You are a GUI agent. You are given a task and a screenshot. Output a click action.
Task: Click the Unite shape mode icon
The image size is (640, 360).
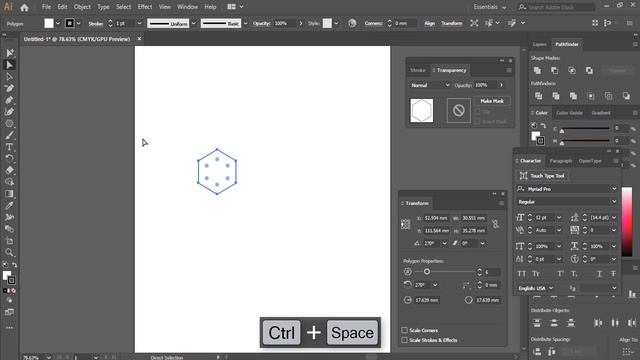pos(538,71)
